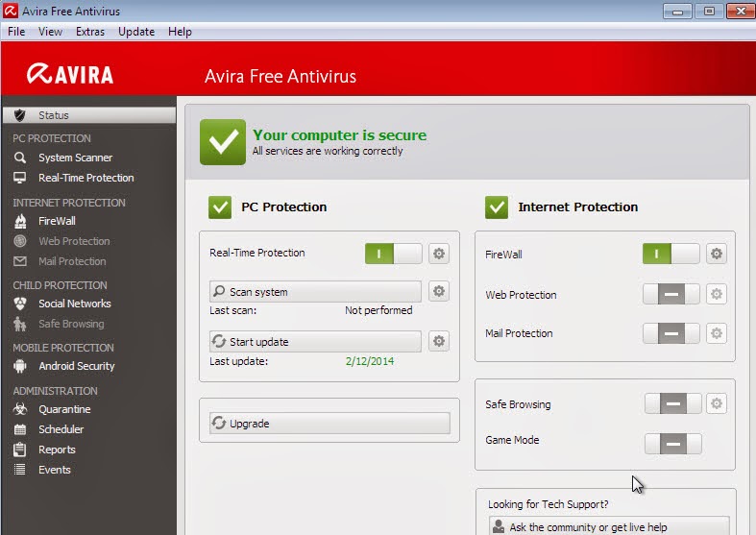
Task: Open System Scanner from sidebar
Action: click(75, 158)
